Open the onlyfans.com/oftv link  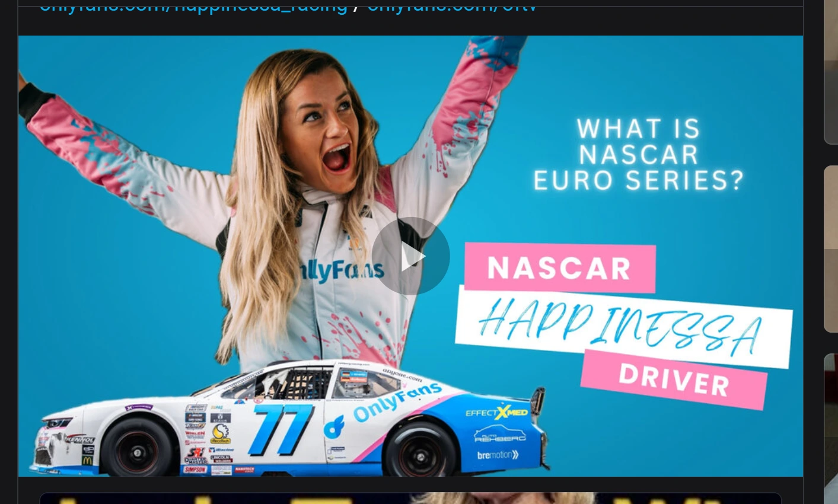(x=451, y=6)
